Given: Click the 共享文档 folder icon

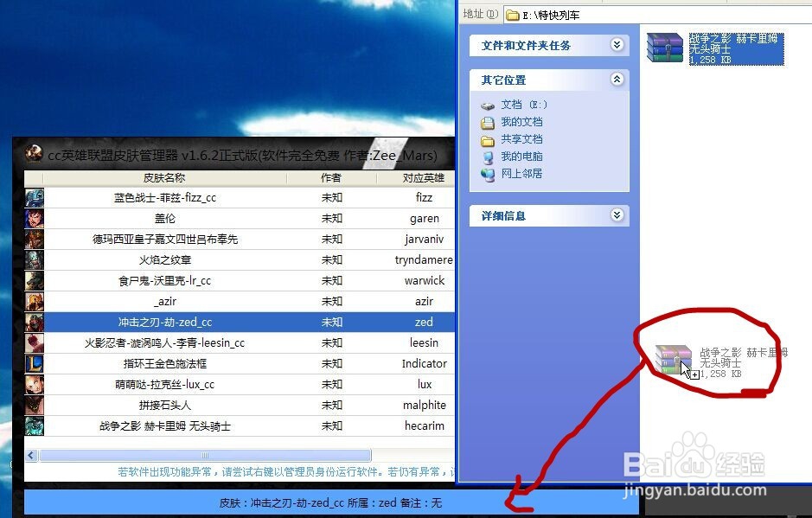Looking at the screenshot, I should (488, 140).
